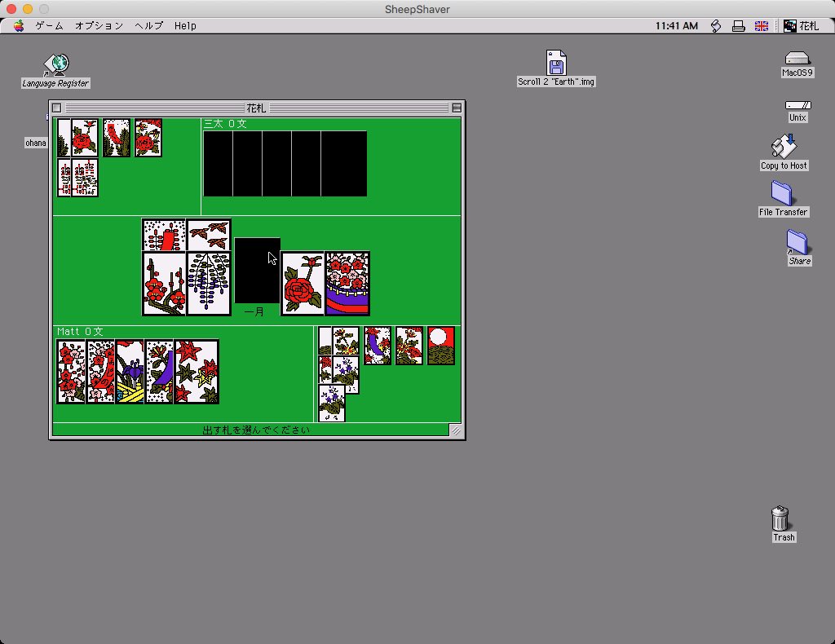
Task: Select the File Transfer folder
Action: pos(784,199)
